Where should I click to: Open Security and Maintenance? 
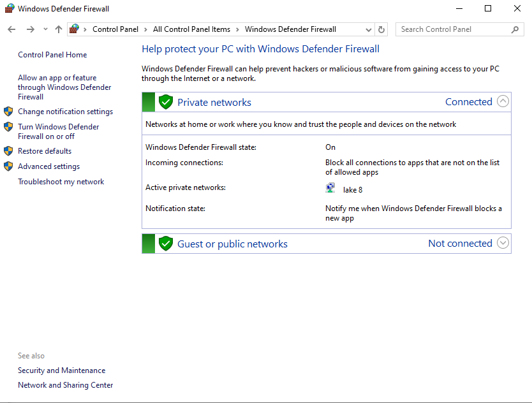click(x=62, y=370)
